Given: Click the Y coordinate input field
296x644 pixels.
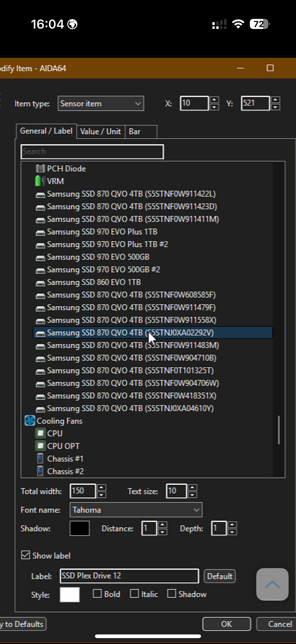Looking at the screenshot, I should (x=255, y=103).
